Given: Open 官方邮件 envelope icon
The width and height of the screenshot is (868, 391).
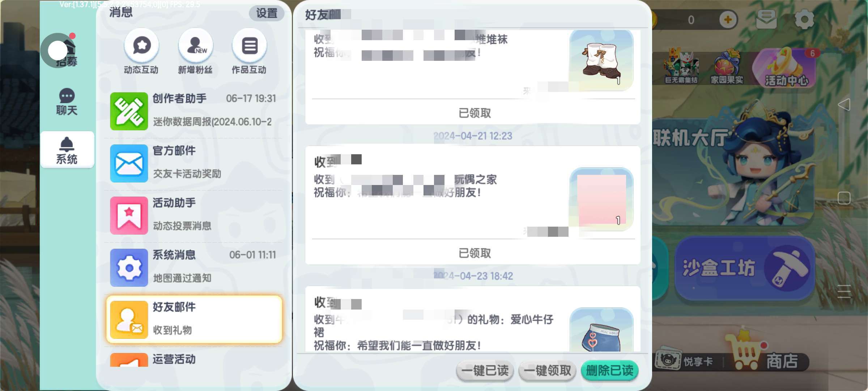Looking at the screenshot, I should 129,163.
